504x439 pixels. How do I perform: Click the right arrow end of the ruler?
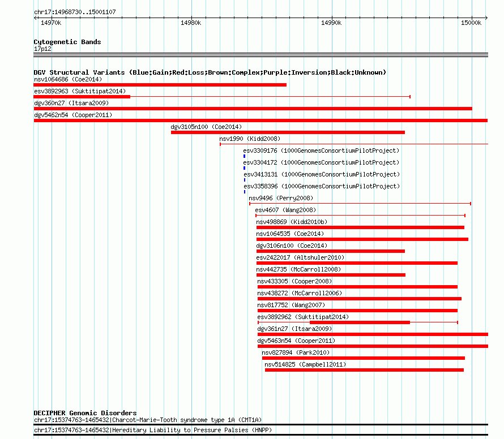coord(486,18)
